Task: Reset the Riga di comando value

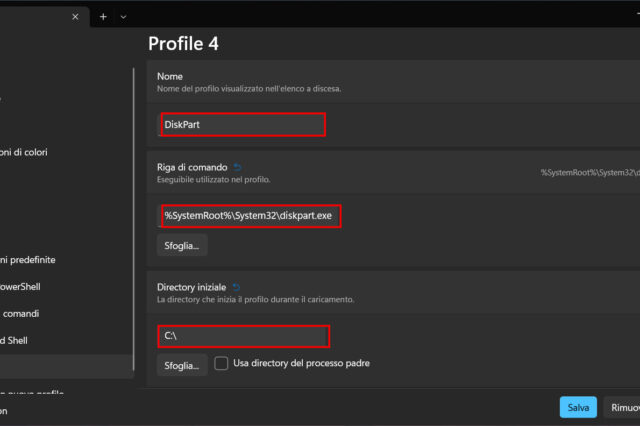Action: tap(237, 167)
